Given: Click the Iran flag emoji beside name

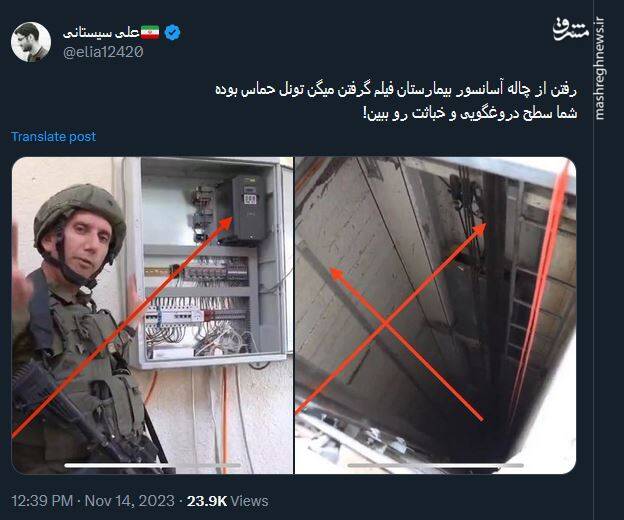Looking at the screenshot, I should click(150, 33).
